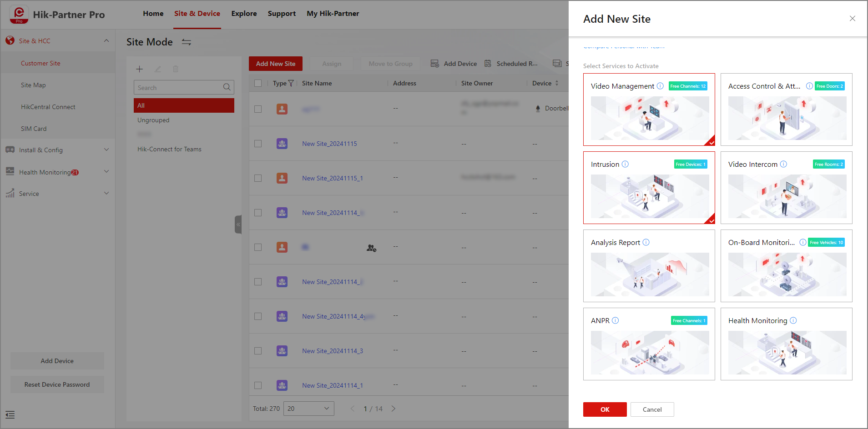Check the box for New Site_20241115_1
Viewport: 868px width, 429px height.
coord(258,178)
